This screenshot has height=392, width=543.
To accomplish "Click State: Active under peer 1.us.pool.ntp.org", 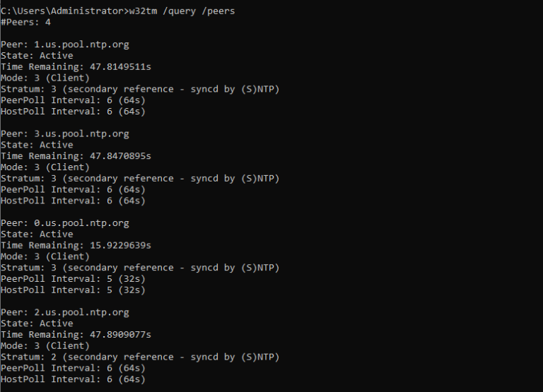I will pos(37,56).
